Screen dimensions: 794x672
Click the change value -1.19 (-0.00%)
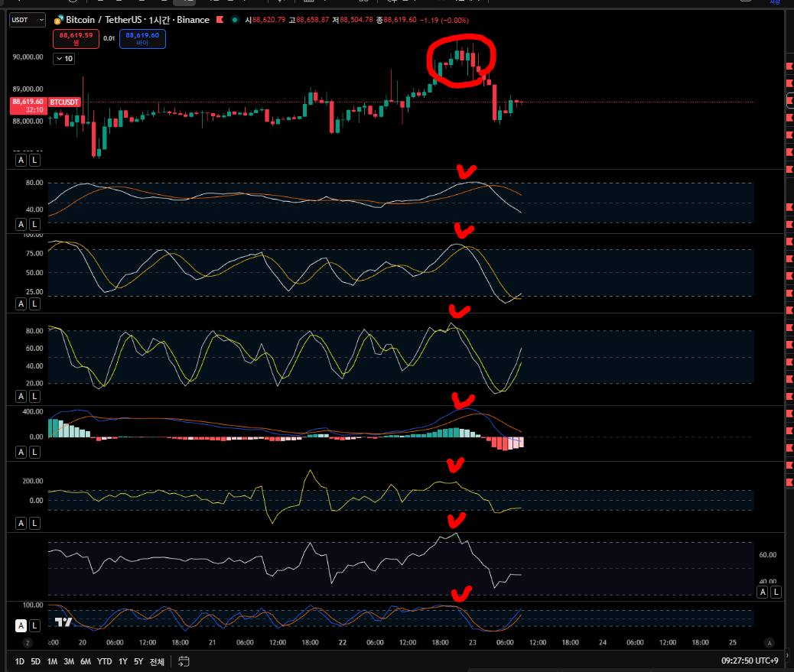point(444,20)
